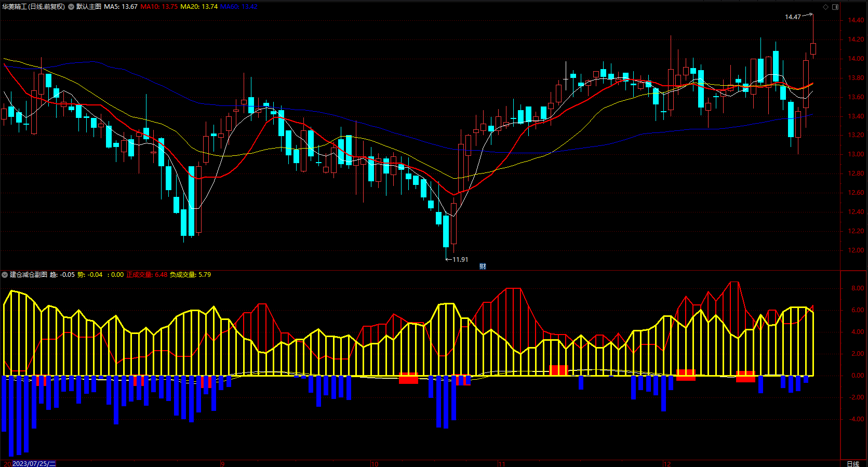The width and height of the screenshot is (868, 467).
Task: Select the MA20: 13.74 indicator label
Action: point(199,7)
